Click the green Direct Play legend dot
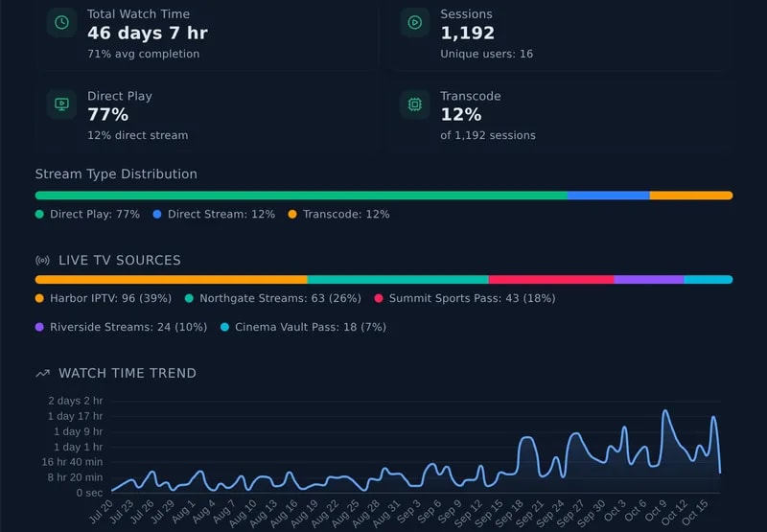Image resolution: width=767 pixels, height=532 pixels. pyautogui.click(x=39, y=214)
